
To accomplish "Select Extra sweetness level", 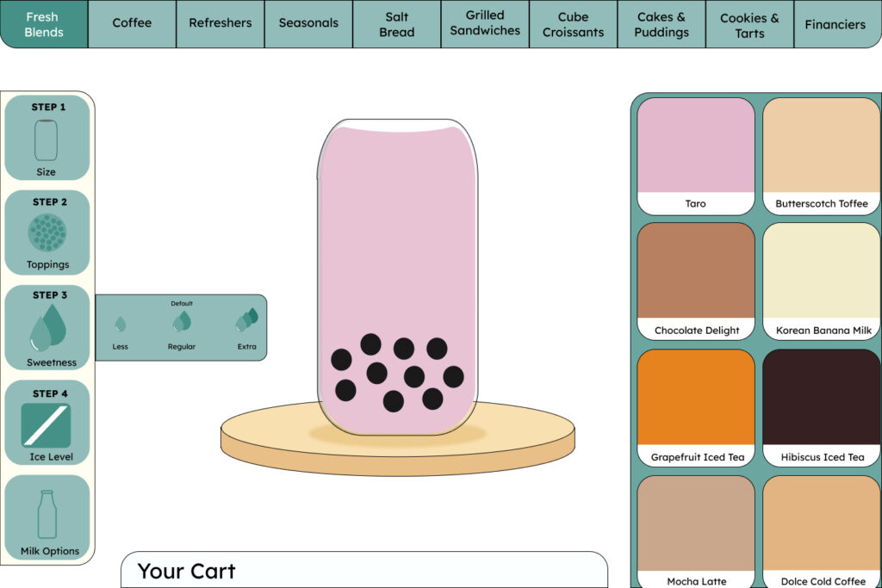I will [247, 326].
